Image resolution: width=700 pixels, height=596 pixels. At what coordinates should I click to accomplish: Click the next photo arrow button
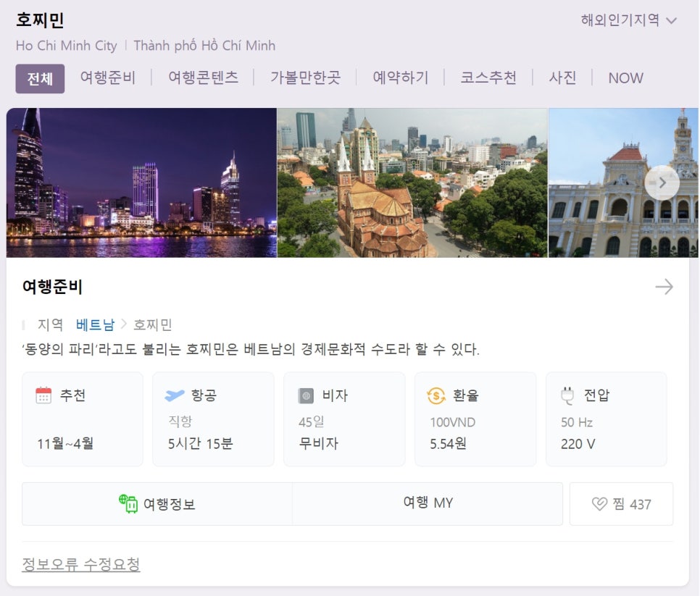pos(662,182)
